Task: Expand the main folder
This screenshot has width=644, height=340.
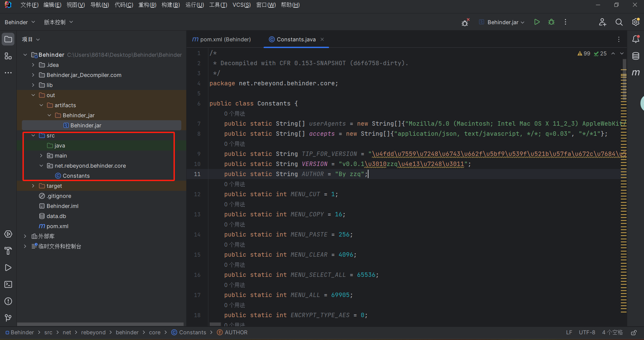Action: coord(41,156)
